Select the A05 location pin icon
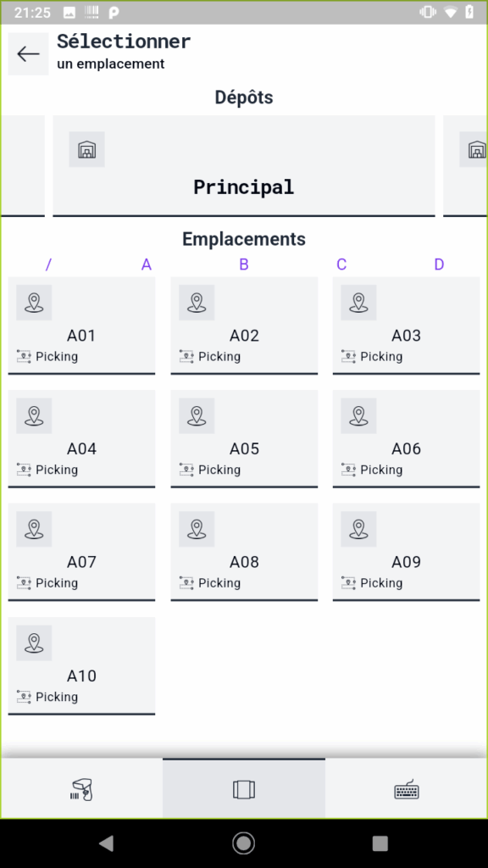Image resolution: width=488 pixels, height=868 pixels. pos(197,415)
